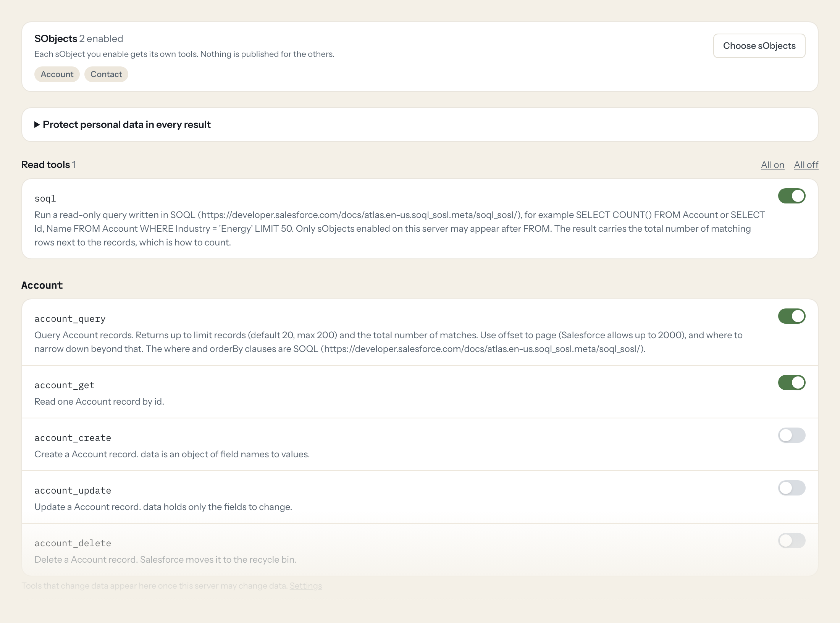Click "Read one Account record by id."
The width and height of the screenshot is (840, 623).
pyautogui.click(x=99, y=402)
